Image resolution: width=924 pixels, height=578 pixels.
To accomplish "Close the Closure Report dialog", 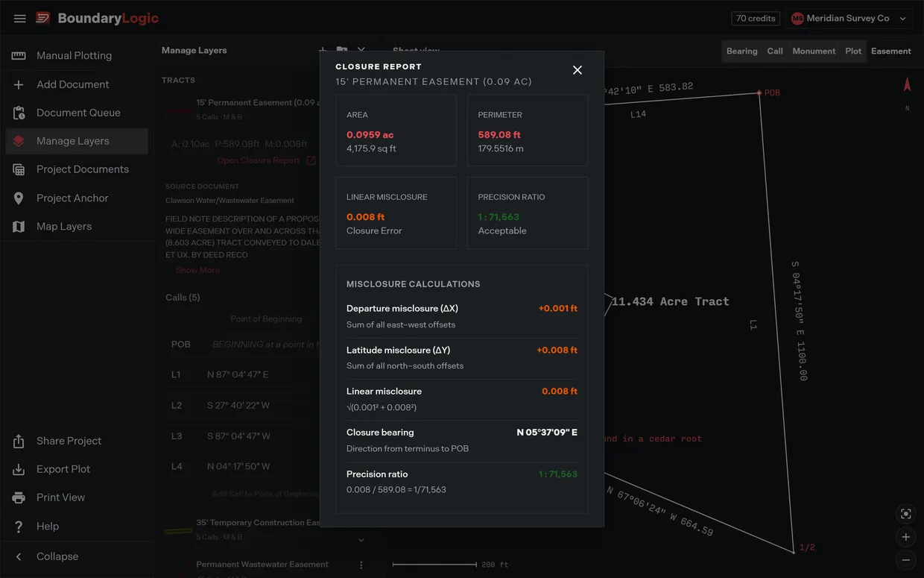I will 577,70.
